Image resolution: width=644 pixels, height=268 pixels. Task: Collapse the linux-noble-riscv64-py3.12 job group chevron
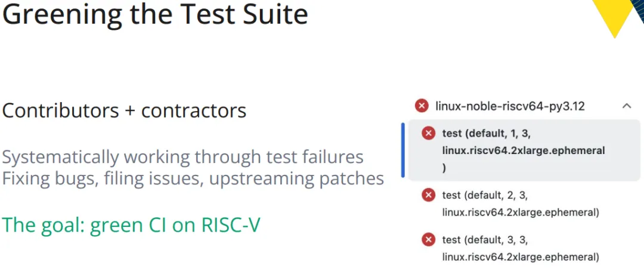626,106
